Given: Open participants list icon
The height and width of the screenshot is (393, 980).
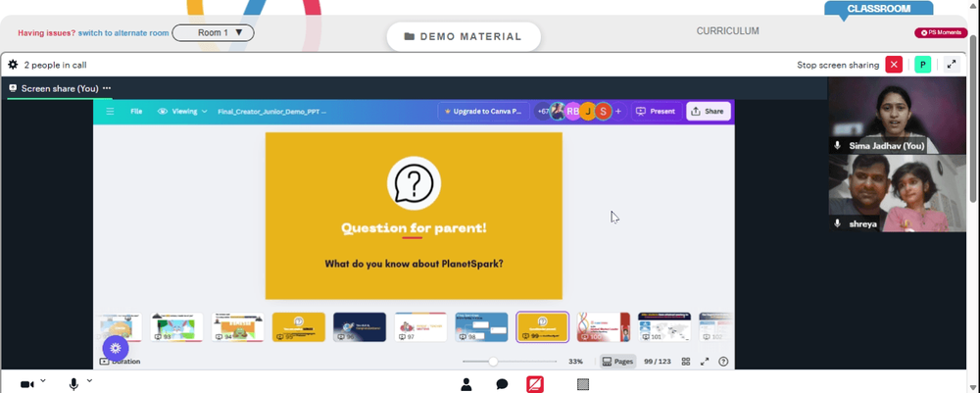Looking at the screenshot, I should [466, 384].
